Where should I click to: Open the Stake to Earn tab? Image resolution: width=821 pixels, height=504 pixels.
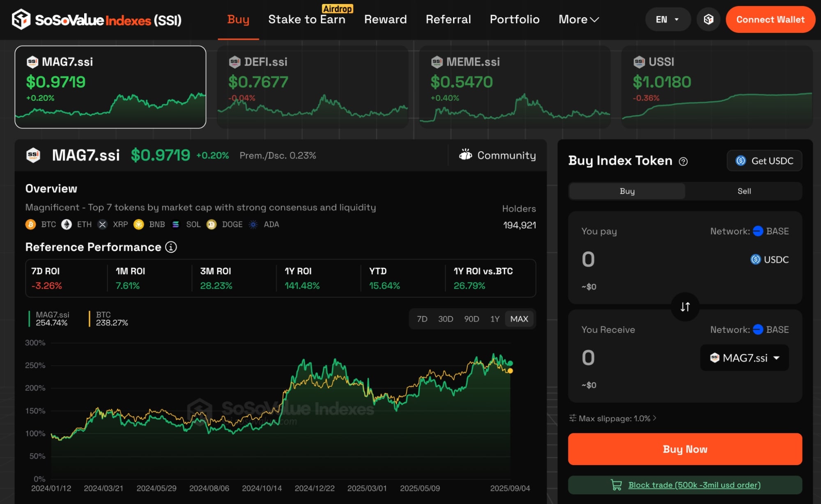(306, 19)
